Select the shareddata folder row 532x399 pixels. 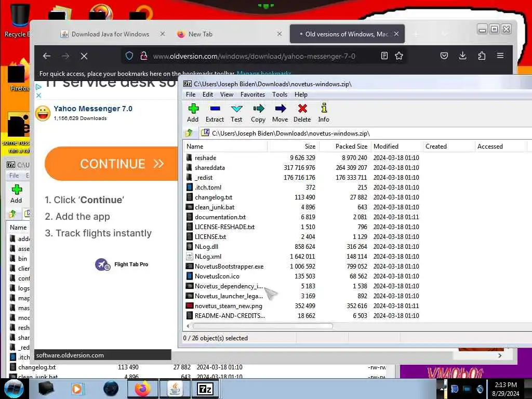[x=303, y=168]
